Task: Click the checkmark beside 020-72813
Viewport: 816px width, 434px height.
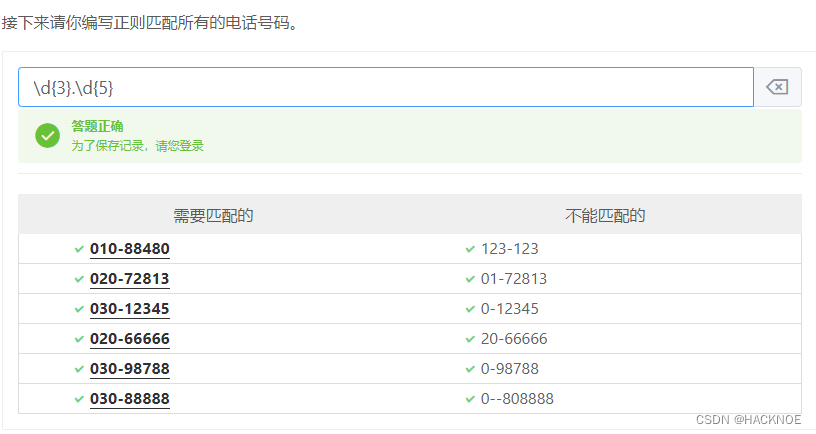Action: (x=79, y=279)
